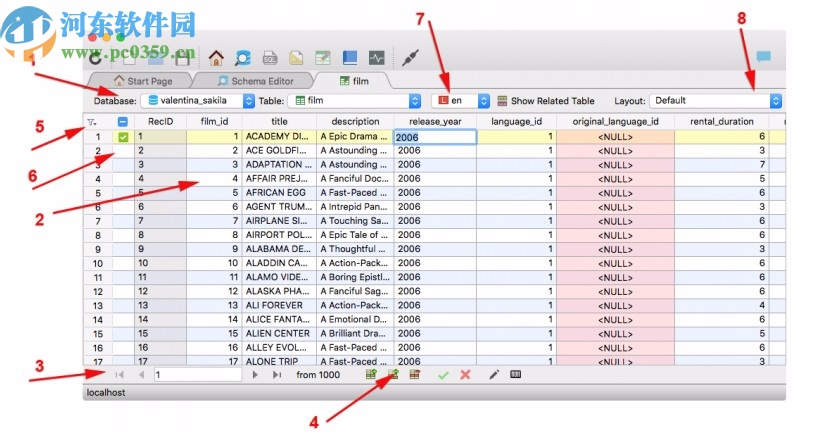Screen dimensions: 819x437
Task: Click the language_id column header
Action: pos(517,122)
